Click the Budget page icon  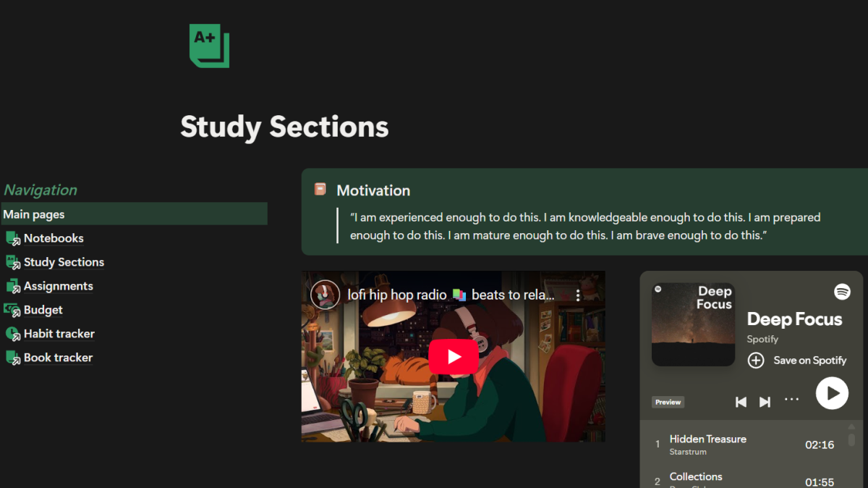(12, 310)
